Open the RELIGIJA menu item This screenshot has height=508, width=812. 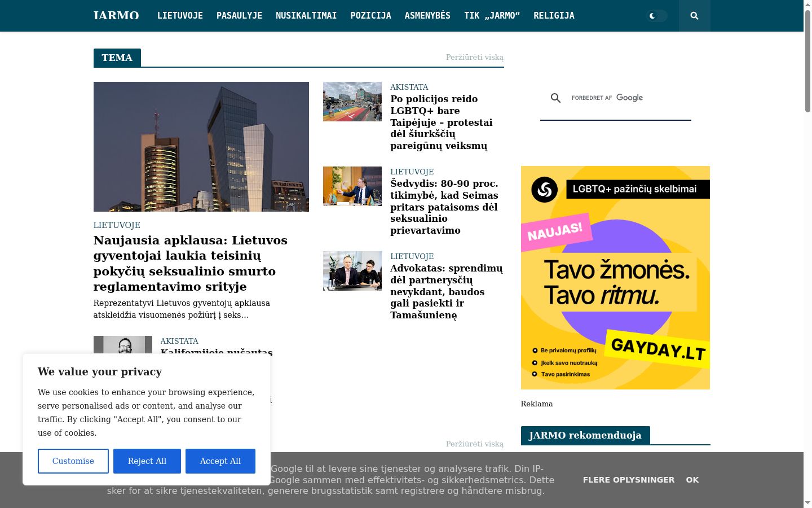click(554, 16)
